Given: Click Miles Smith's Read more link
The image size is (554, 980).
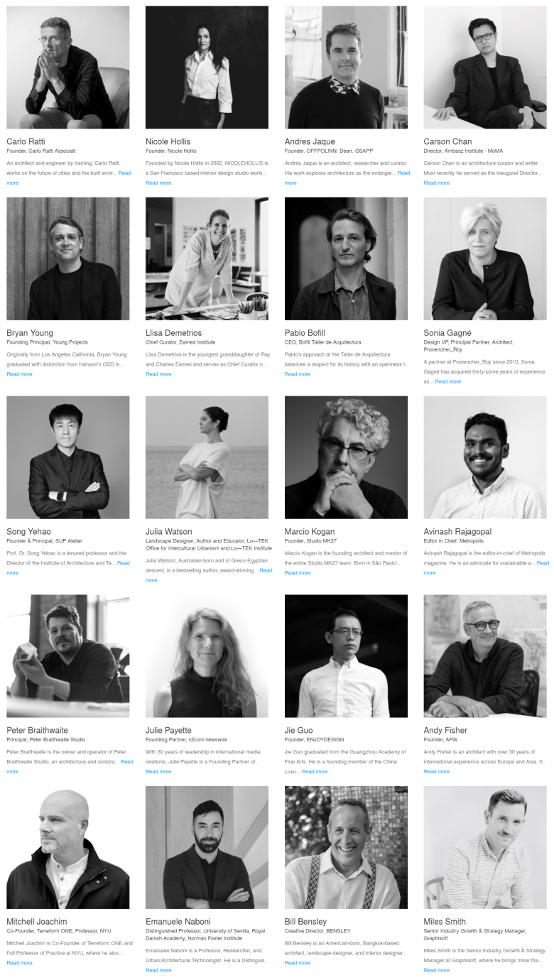Looking at the screenshot, I should tap(437, 970).
